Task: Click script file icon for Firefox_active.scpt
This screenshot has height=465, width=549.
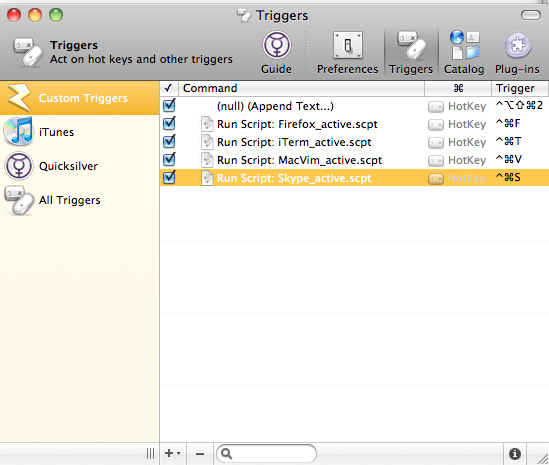Action: point(207,124)
